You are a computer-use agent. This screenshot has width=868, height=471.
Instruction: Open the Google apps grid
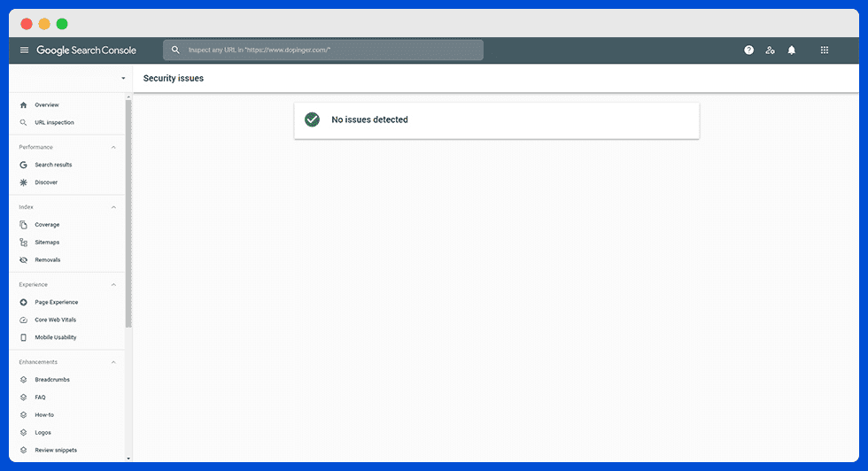[x=825, y=50]
